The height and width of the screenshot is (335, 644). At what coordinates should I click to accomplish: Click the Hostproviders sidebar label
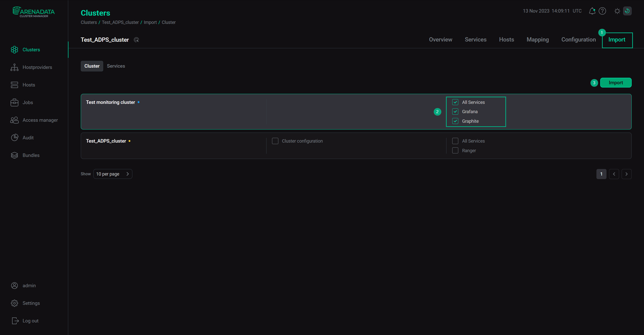coord(37,67)
